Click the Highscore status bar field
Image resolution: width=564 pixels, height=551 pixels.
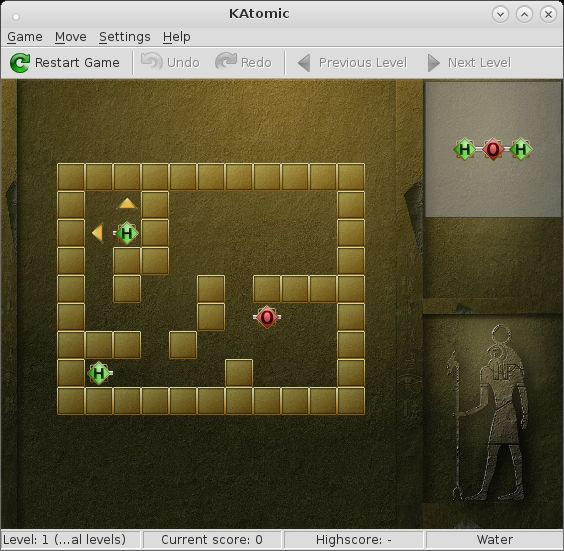354,539
